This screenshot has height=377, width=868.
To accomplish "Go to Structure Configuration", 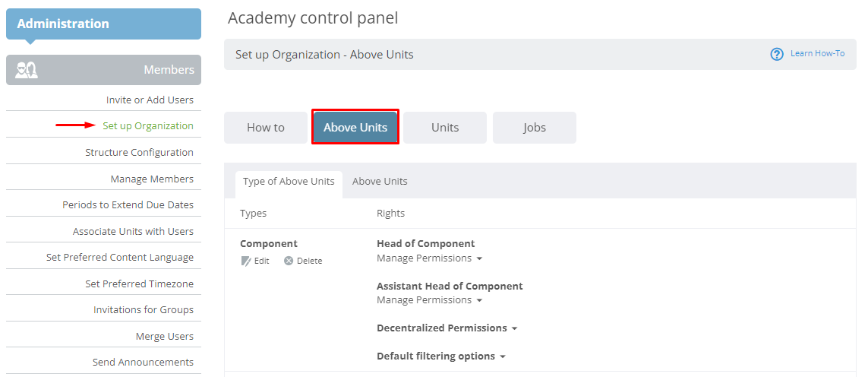I will pyautogui.click(x=140, y=153).
